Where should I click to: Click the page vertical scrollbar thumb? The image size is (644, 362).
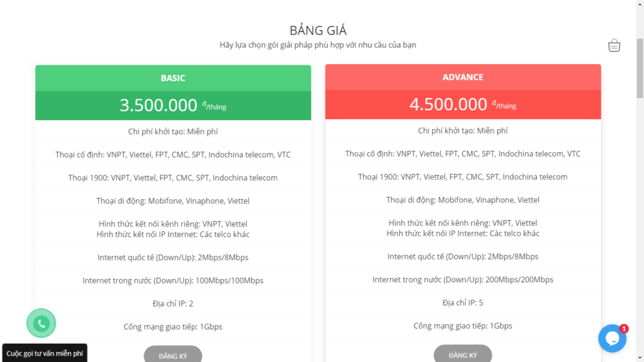point(640,68)
